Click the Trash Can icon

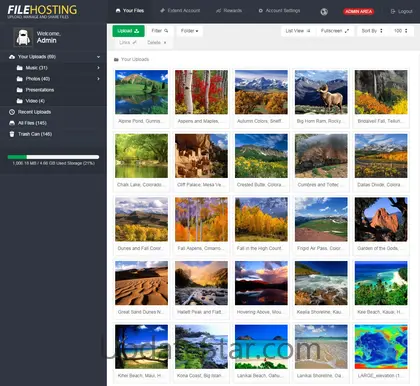click(12, 134)
